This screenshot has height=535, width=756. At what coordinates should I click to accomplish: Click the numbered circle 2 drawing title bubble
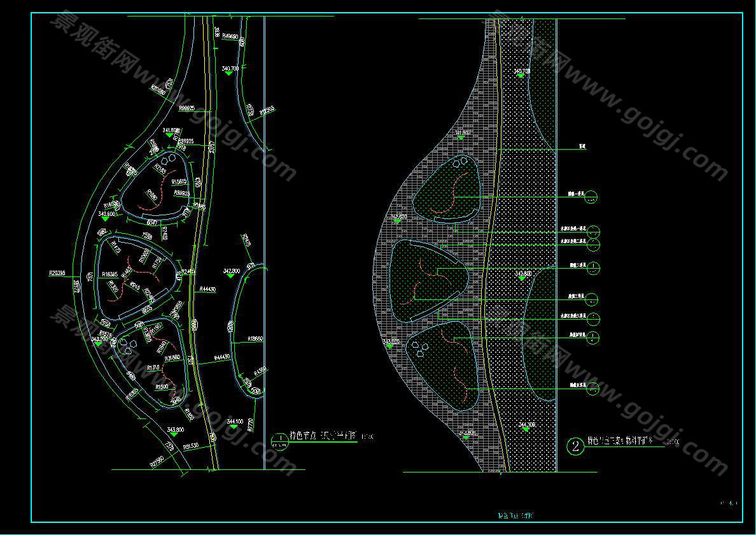point(575,446)
